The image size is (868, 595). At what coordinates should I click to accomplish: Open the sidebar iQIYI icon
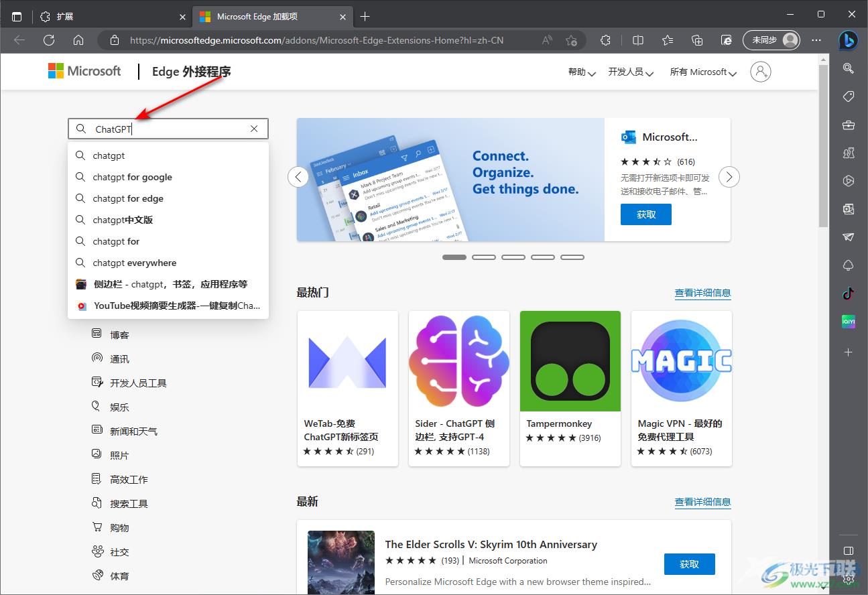coord(849,322)
